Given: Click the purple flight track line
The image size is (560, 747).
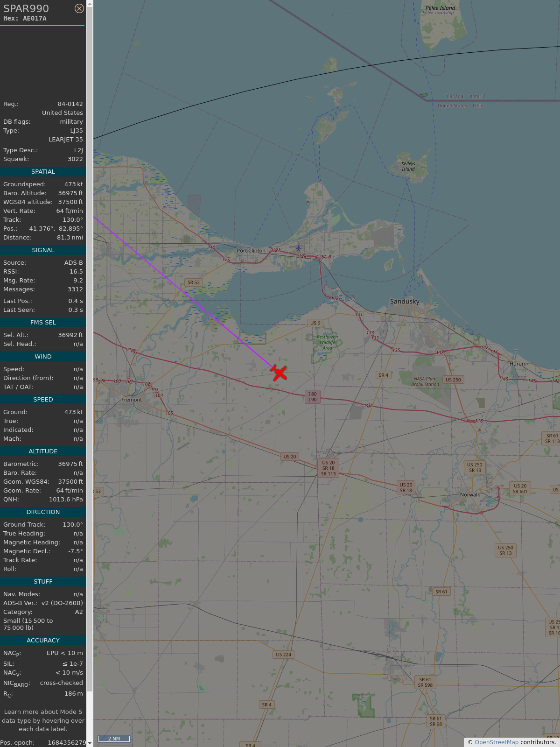Looking at the screenshot, I should point(187,293).
